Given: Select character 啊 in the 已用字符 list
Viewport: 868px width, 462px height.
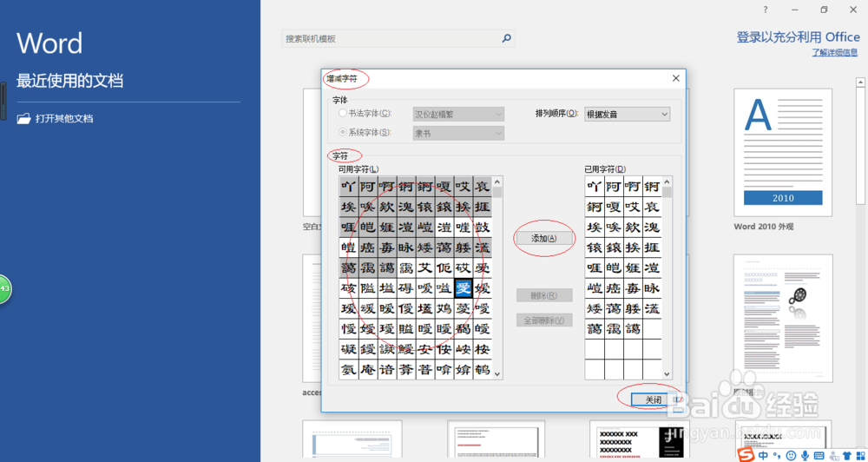Looking at the screenshot, I should (633, 187).
